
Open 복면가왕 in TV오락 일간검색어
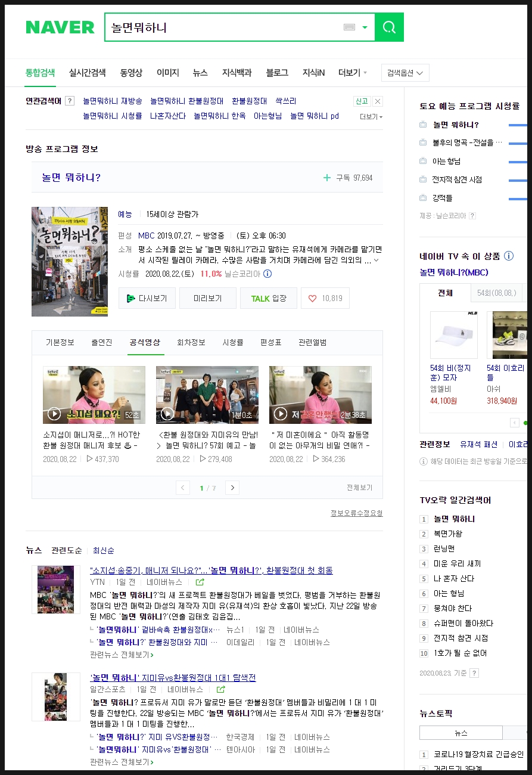[x=448, y=534]
